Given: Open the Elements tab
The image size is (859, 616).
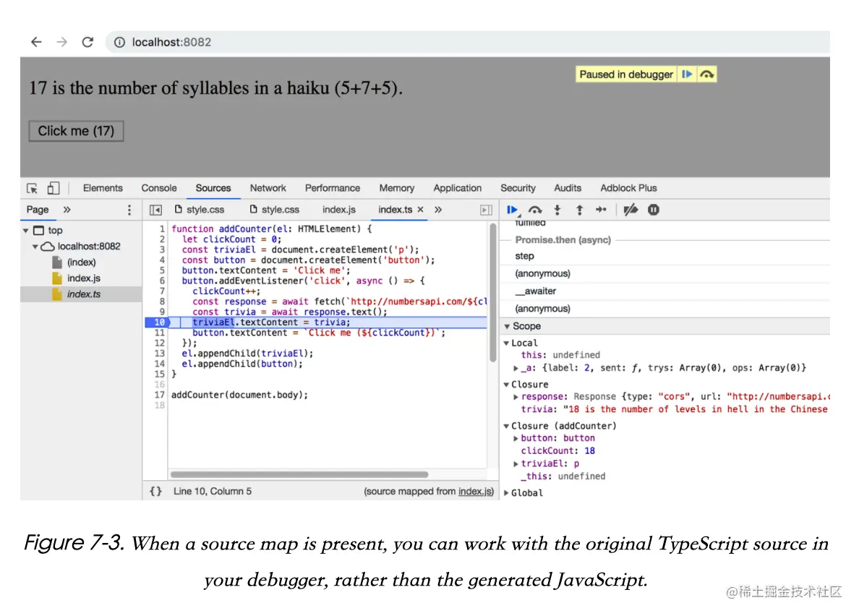Looking at the screenshot, I should click(x=103, y=188).
